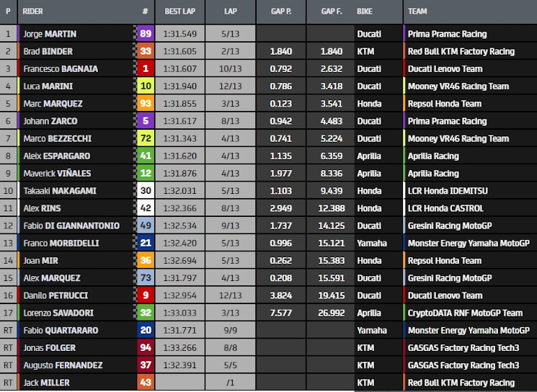Open the Mooney VR46 Racing Team for Marini
The image size is (537, 392).
[458, 86]
